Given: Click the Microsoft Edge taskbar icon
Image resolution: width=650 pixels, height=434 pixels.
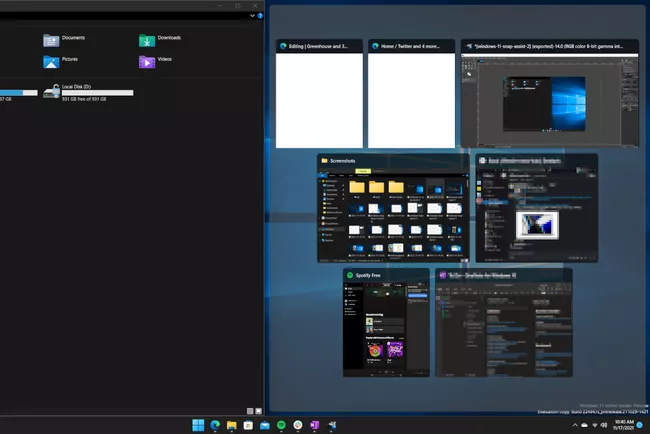Looking at the screenshot, I should pyautogui.click(x=215, y=425).
